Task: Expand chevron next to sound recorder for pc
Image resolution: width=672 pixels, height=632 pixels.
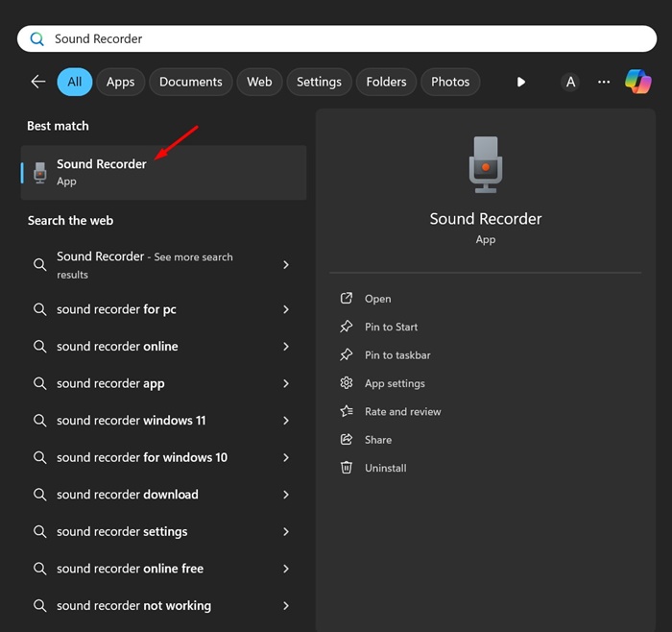Action: 286,309
